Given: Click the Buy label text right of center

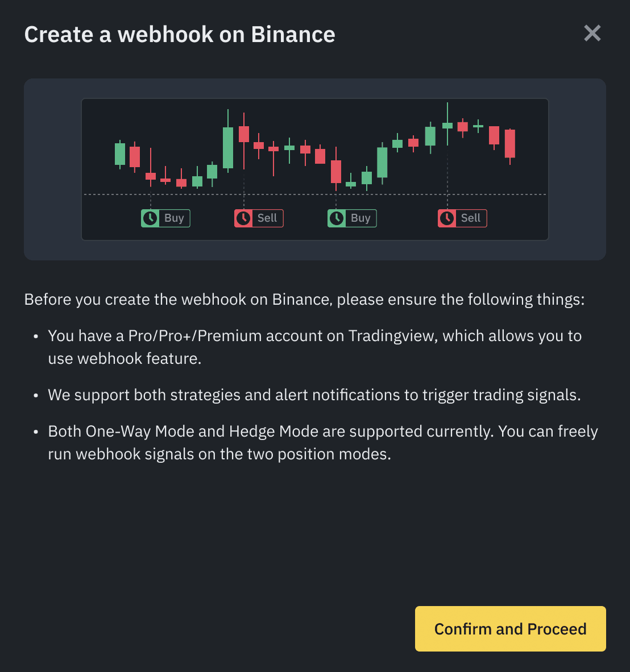Looking at the screenshot, I should tap(360, 218).
